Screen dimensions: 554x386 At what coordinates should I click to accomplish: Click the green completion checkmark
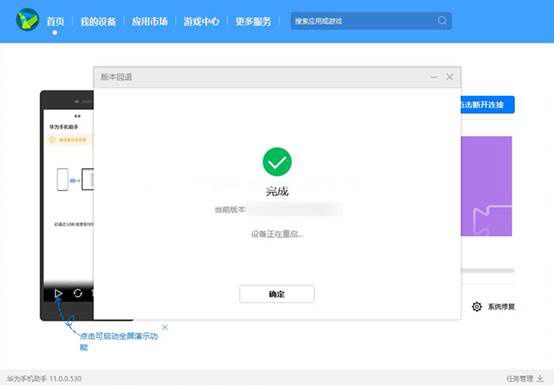point(277,162)
